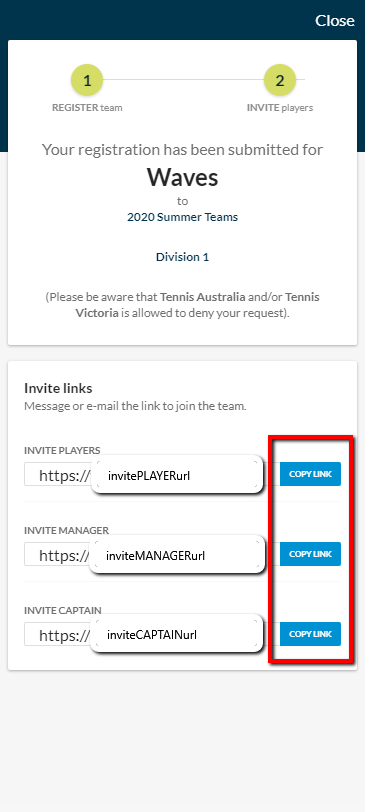Click the invitePLAYERurl placeholder box
365x812 pixels.
point(177,474)
